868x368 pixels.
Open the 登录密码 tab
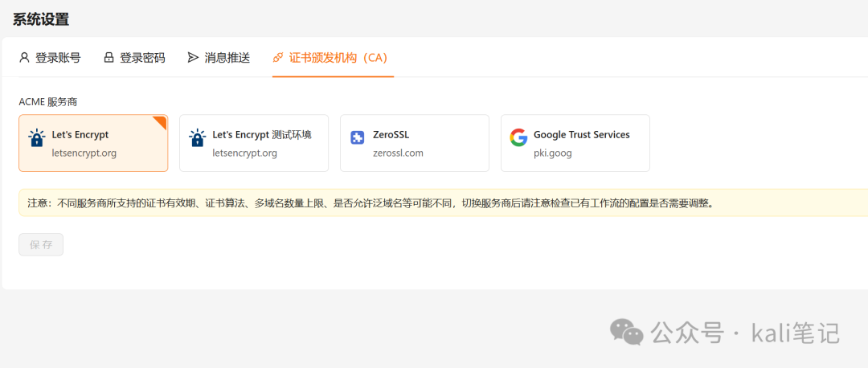click(x=134, y=58)
